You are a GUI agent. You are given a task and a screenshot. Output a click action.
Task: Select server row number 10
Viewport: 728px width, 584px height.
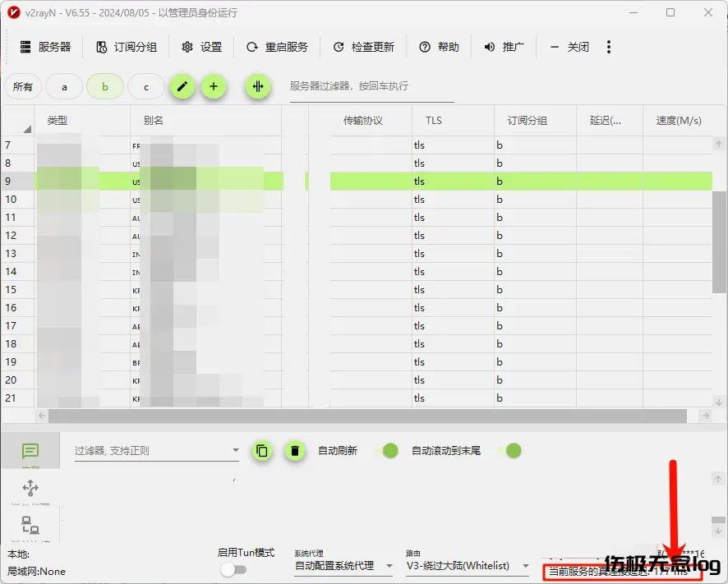[357, 200]
